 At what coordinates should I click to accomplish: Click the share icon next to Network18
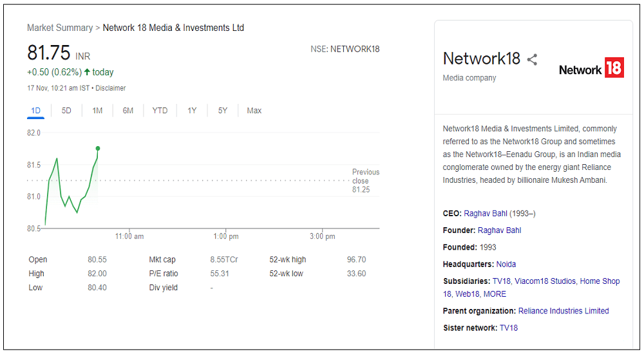click(x=532, y=60)
